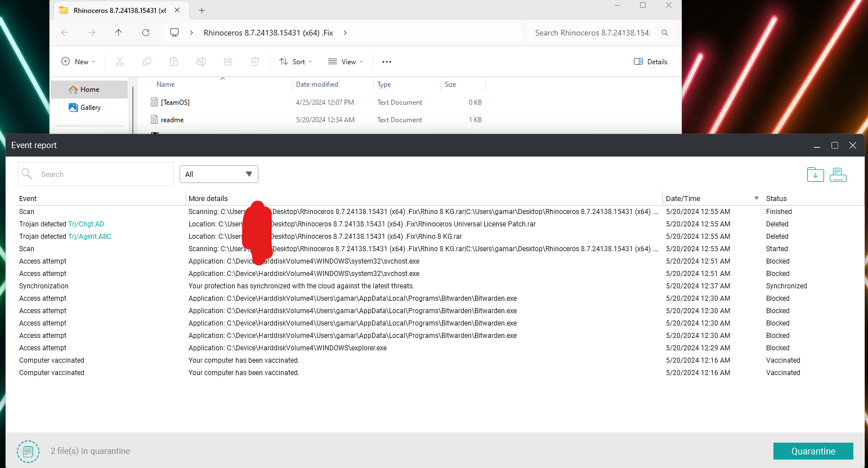The image size is (868, 468).
Task: Click the Date/Time column sort arrow
Action: (756, 198)
